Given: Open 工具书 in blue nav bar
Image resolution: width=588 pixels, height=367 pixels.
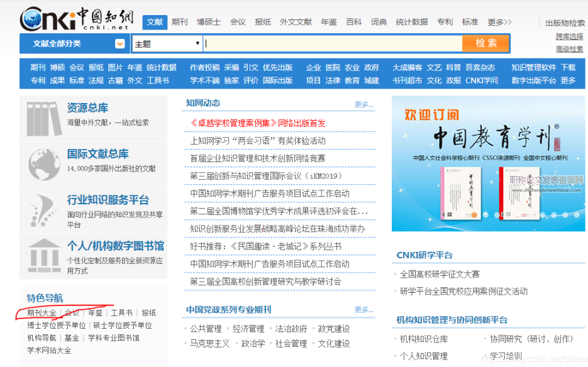Looking at the screenshot, I should pos(158,80).
